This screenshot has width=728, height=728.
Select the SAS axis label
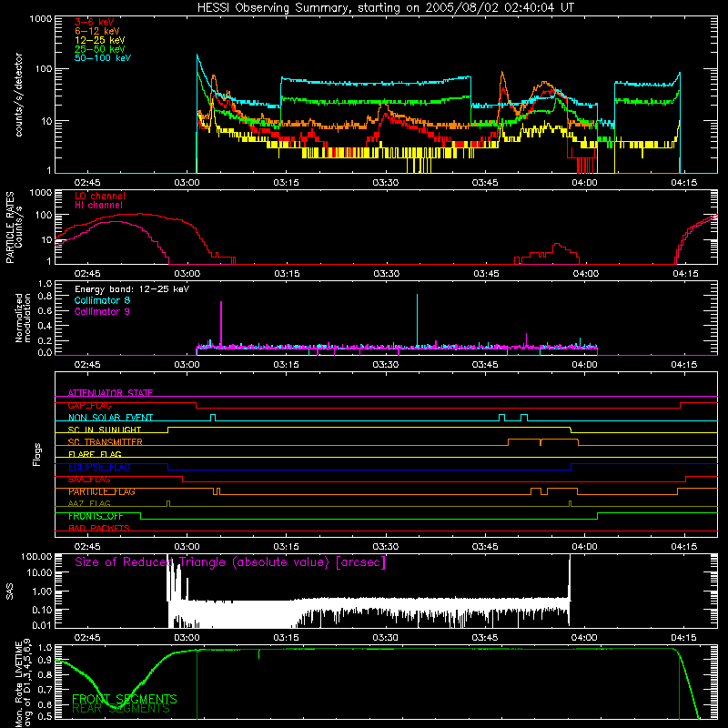pos(10,591)
